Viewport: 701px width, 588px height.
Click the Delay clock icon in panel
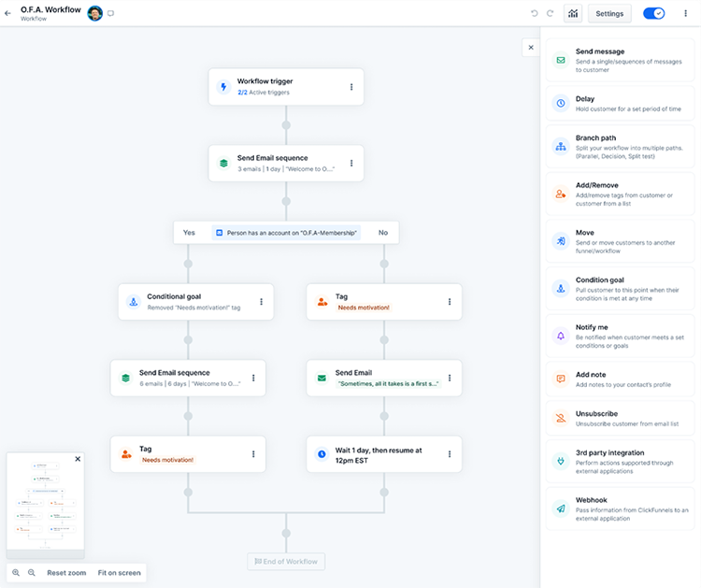(561, 103)
